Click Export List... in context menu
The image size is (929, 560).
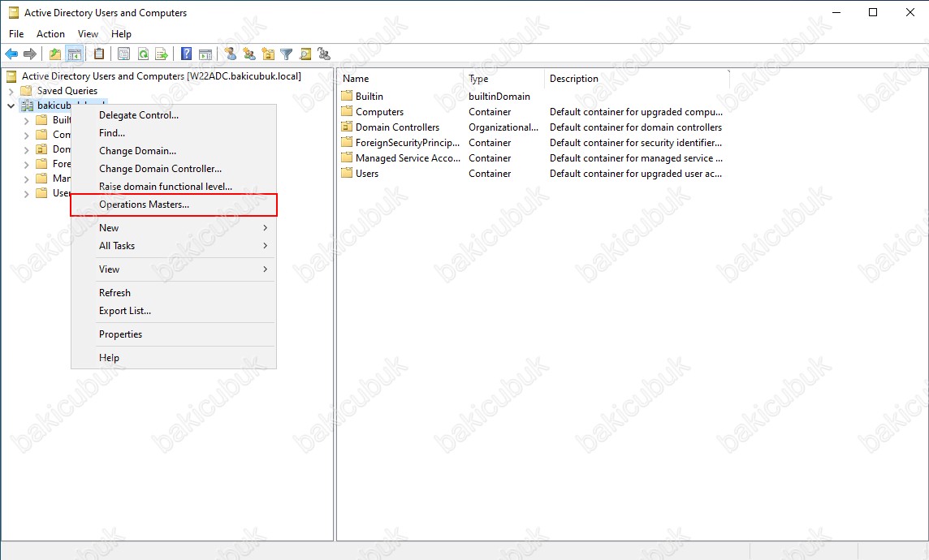click(174, 311)
